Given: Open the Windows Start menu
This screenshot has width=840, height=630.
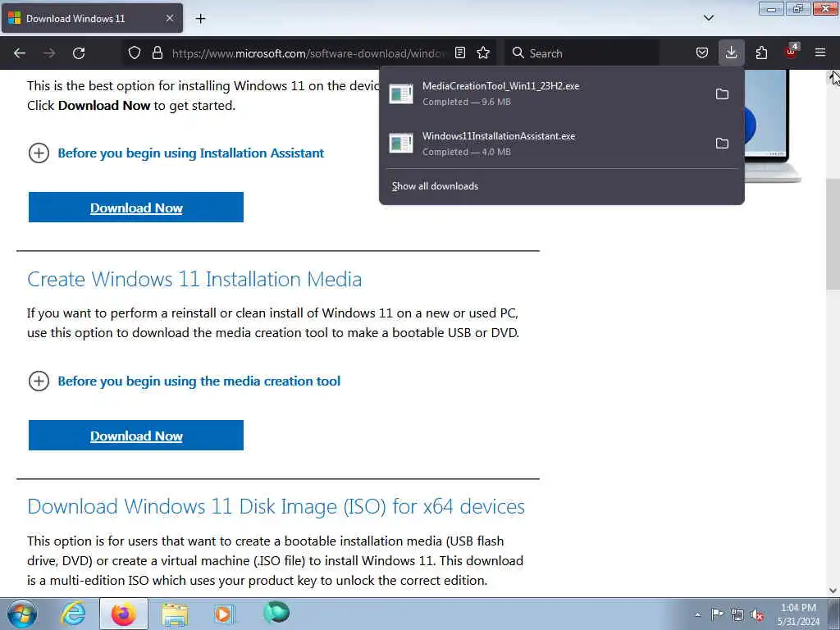Looking at the screenshot, I should click(x=21, y=614).
